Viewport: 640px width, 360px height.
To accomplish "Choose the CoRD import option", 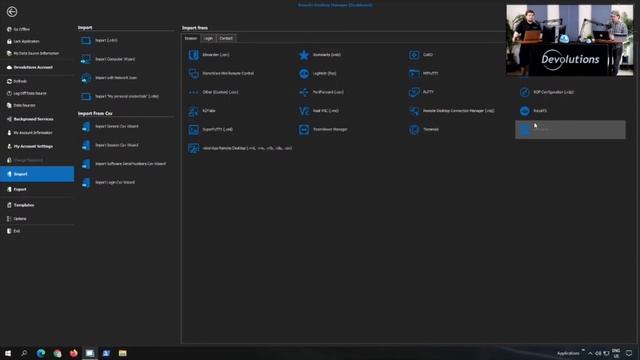I will coord(421,55).
